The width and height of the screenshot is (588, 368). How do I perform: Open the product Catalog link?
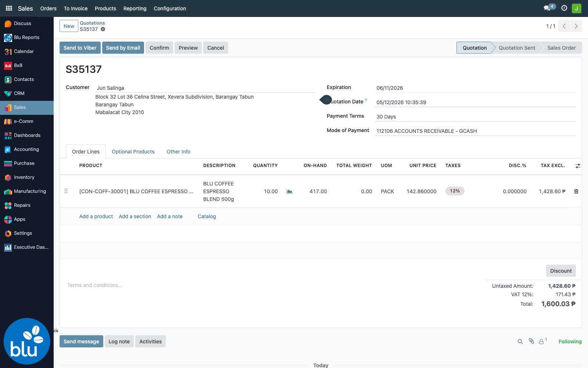point(207,216)
